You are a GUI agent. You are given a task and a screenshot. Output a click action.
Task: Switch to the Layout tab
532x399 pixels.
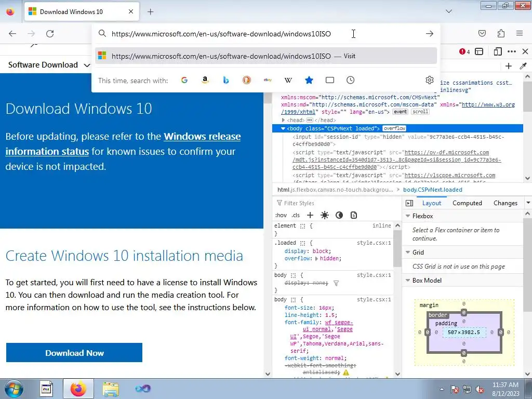(x=432, y=203)
